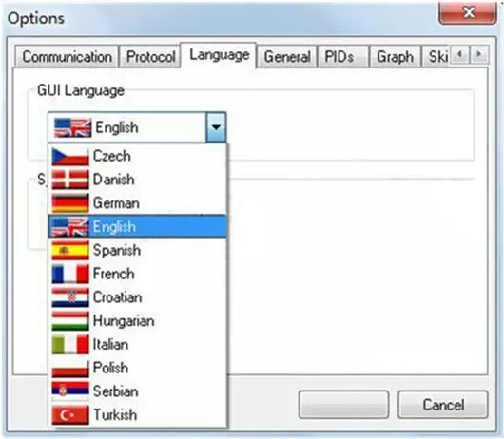Click the Hungarian flag icon

tap(70, 321)
